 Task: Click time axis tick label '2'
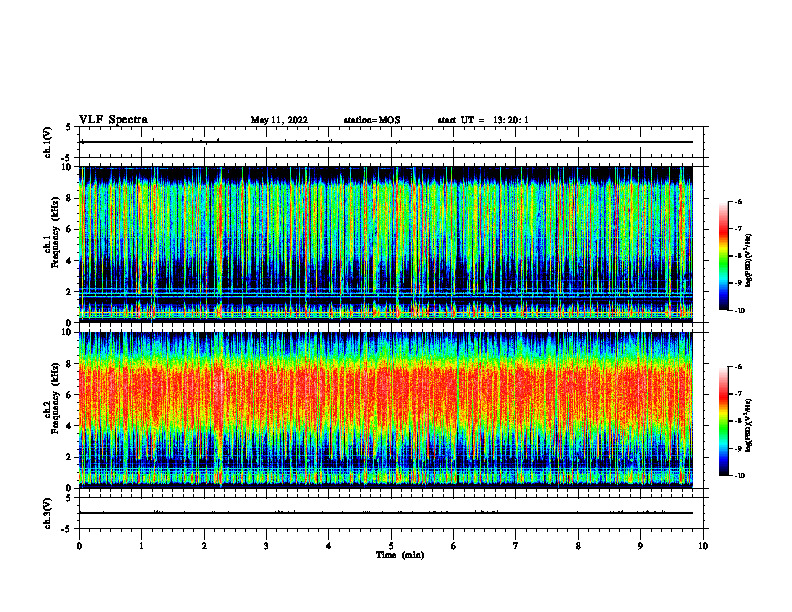point(204,546)
